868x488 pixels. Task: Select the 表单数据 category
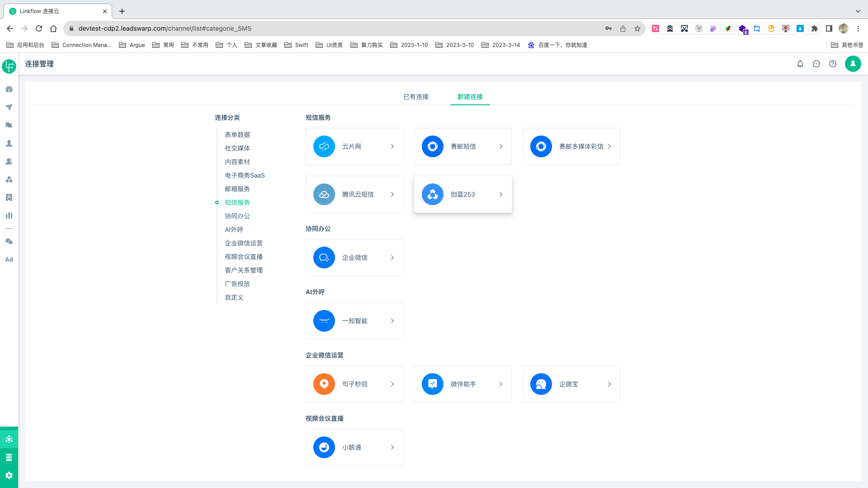[237, 135]
